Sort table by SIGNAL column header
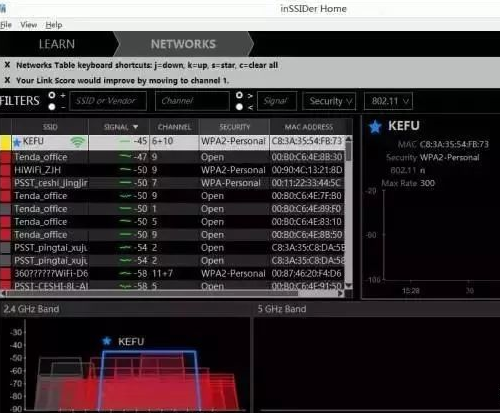 [x=119, y=127]
